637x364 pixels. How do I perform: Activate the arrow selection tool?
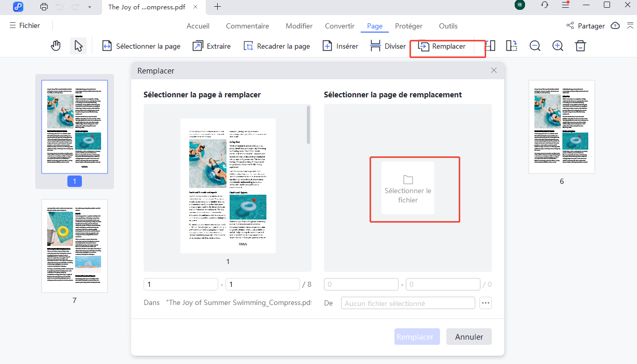(78, 46)
